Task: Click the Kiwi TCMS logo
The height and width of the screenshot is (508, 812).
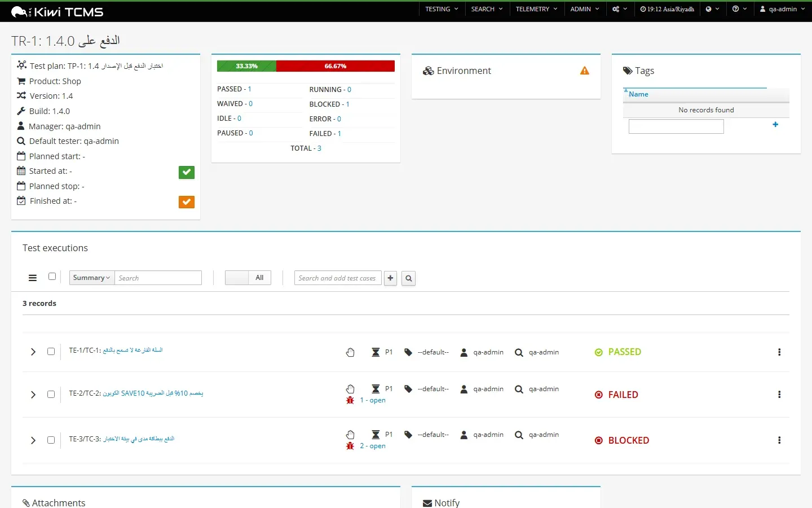Action: pos(58,12)
